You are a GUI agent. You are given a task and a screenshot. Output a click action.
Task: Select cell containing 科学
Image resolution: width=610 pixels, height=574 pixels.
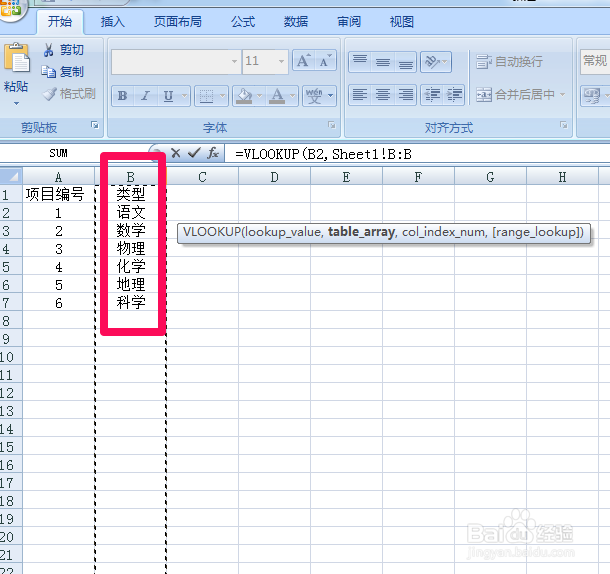click(131, 302)
